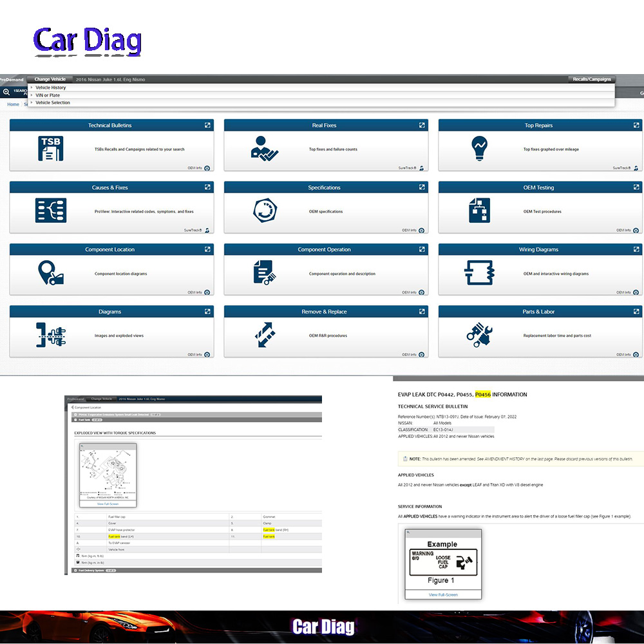The image size is (644, 644).
Task: Expand the VIN or Plate entry
Action: [x=48, y=95]
